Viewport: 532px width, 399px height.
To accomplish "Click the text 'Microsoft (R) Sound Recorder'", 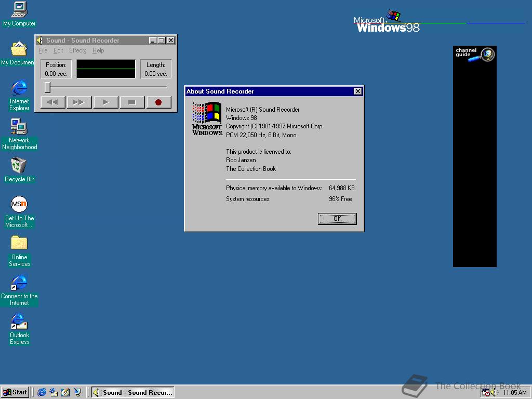I will click(262, 110).
